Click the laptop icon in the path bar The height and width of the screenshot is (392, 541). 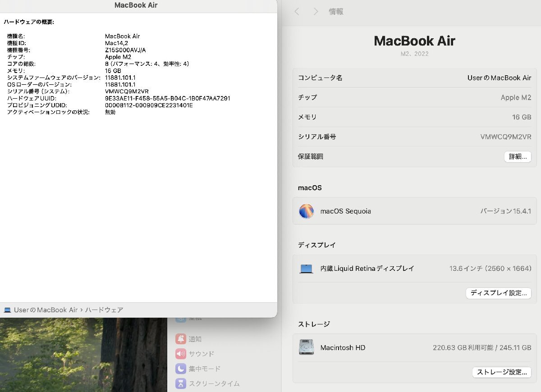point(7,310)
